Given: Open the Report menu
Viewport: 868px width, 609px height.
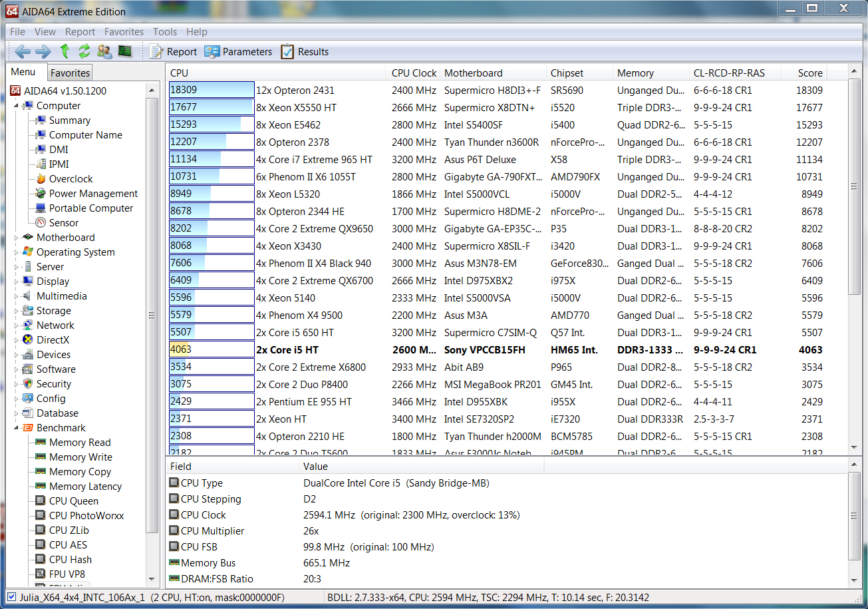Looking at the screenshot, I should pyautogui.click(x=80, y=32).
